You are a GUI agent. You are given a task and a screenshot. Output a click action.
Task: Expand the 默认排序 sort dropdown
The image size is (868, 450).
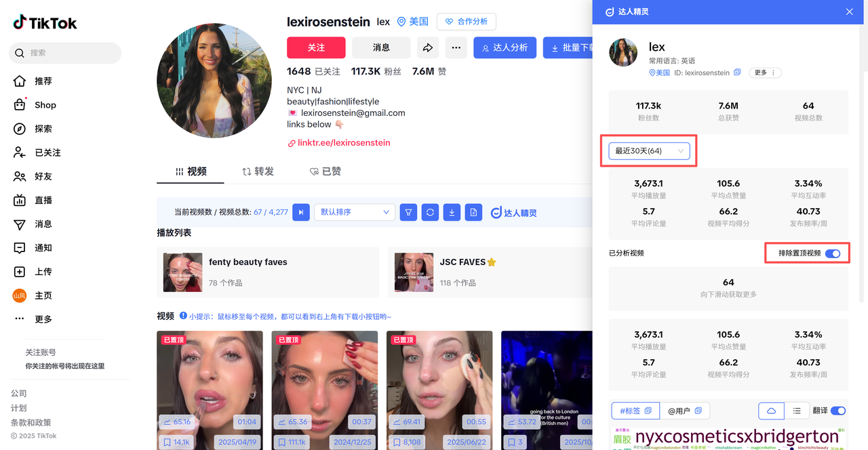[355, 212]
